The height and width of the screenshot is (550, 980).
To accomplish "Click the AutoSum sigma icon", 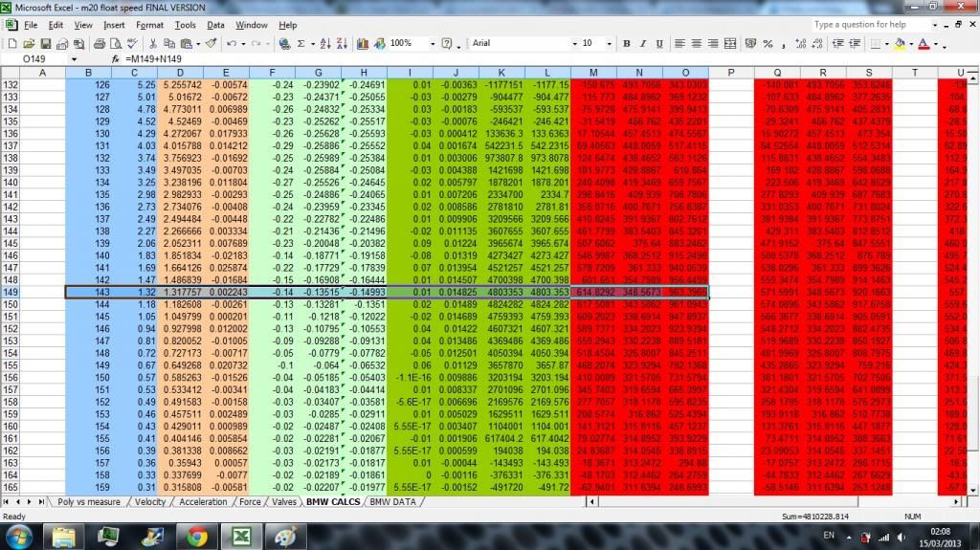I will pos(301,44).
